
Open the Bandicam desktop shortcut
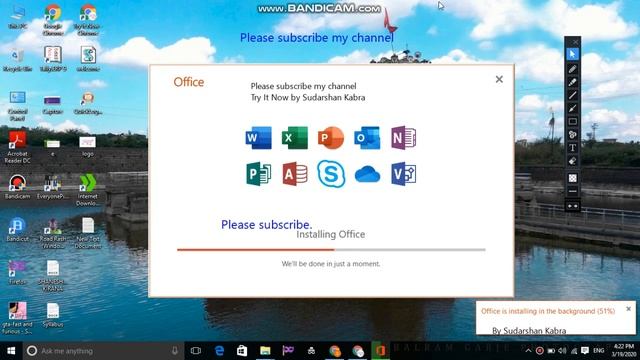point(17,187)
